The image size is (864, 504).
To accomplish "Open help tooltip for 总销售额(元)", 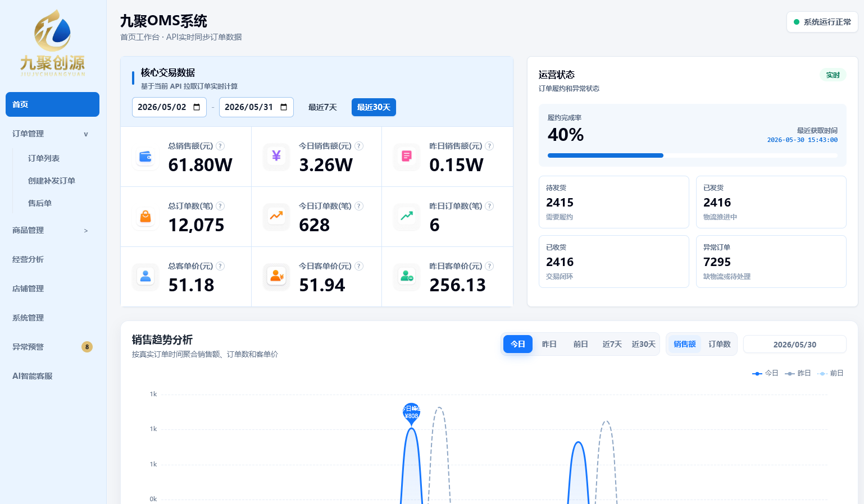I will [x=220, y=146].
